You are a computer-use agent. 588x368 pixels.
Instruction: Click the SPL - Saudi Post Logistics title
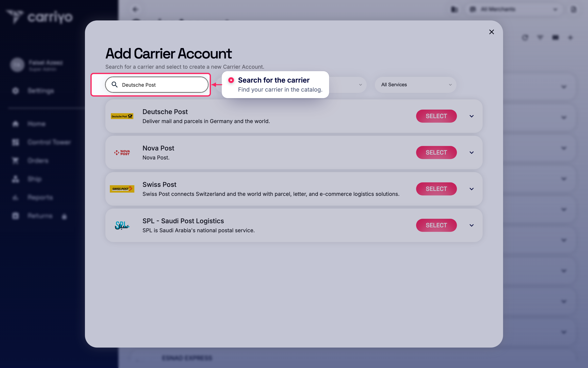[x=183, y=221]
